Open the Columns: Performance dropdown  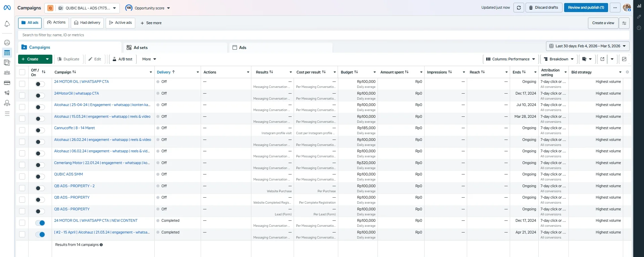point(510,59)
